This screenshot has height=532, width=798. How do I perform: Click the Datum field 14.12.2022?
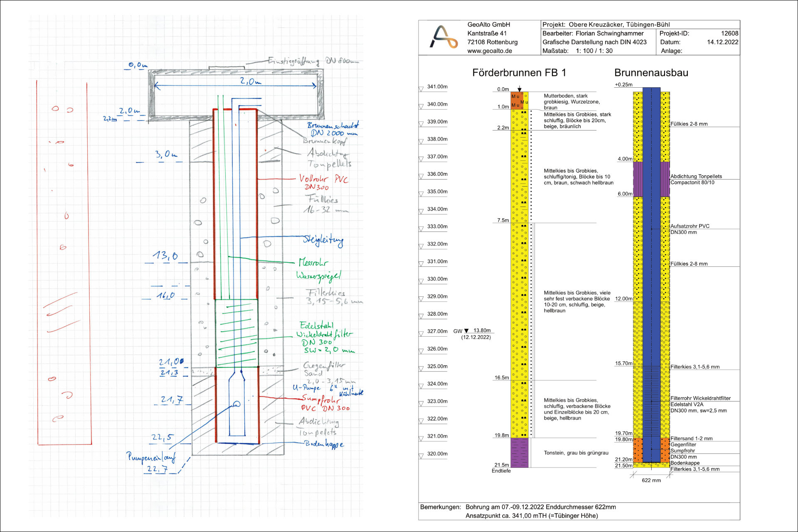(x=722, y=42)
